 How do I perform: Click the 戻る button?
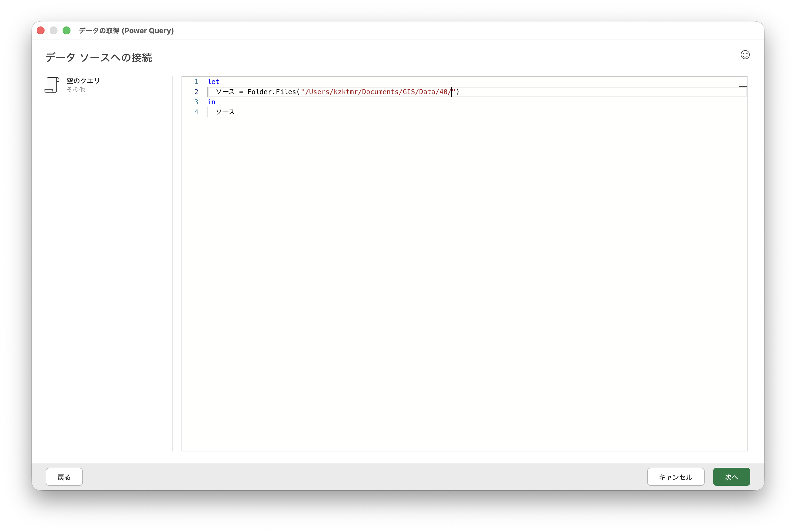click(x=64, y=477)
